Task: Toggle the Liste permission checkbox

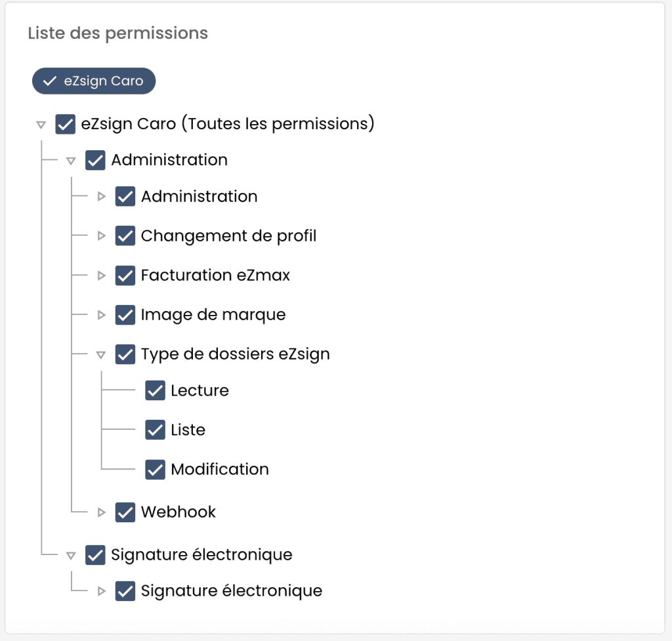Action: 155,430
